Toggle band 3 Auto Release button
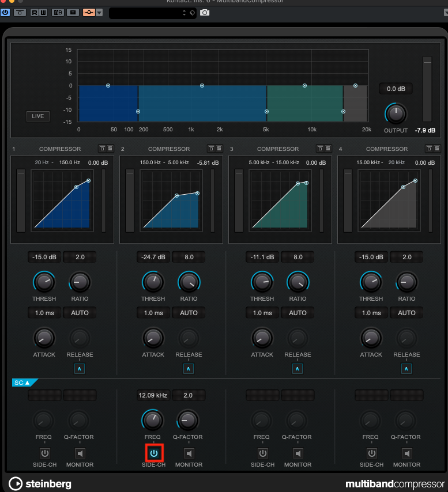Viewport: 448px width, 492px height. pyautogui.click(x=298, y=369)
